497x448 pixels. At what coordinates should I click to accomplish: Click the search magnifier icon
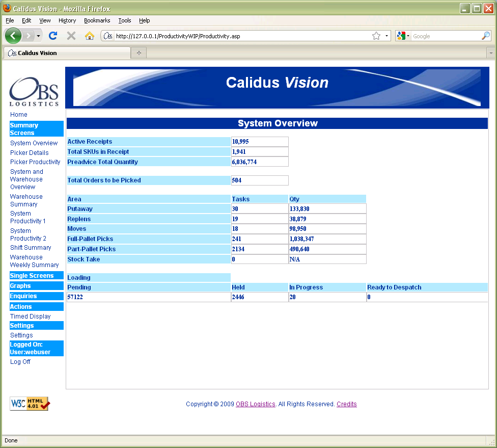click(485, 36)
